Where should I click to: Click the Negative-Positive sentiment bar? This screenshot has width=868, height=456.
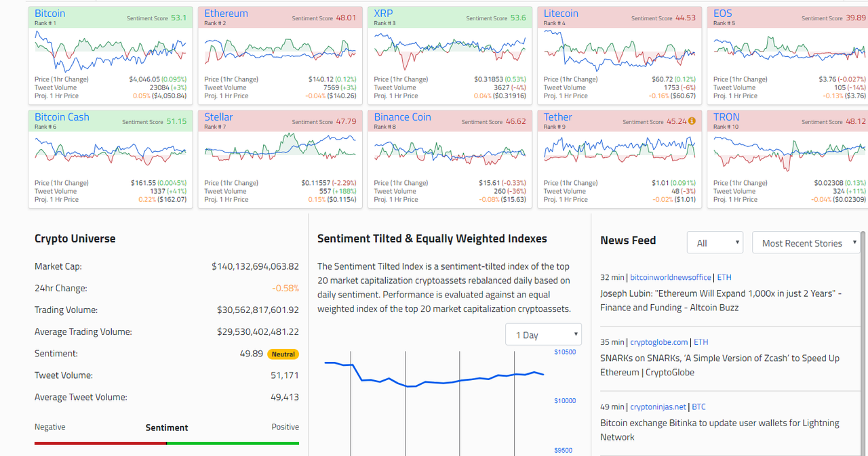[x=167, y=443]
